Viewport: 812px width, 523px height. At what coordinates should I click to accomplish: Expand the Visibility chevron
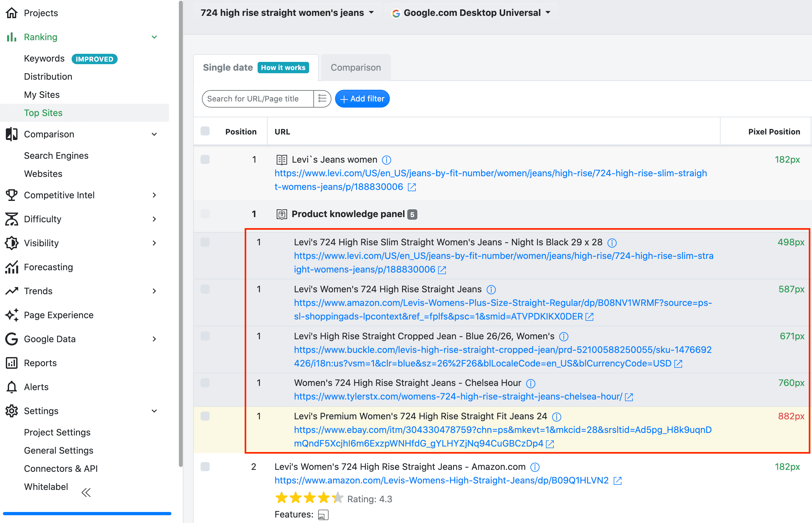tap(154, 243)
